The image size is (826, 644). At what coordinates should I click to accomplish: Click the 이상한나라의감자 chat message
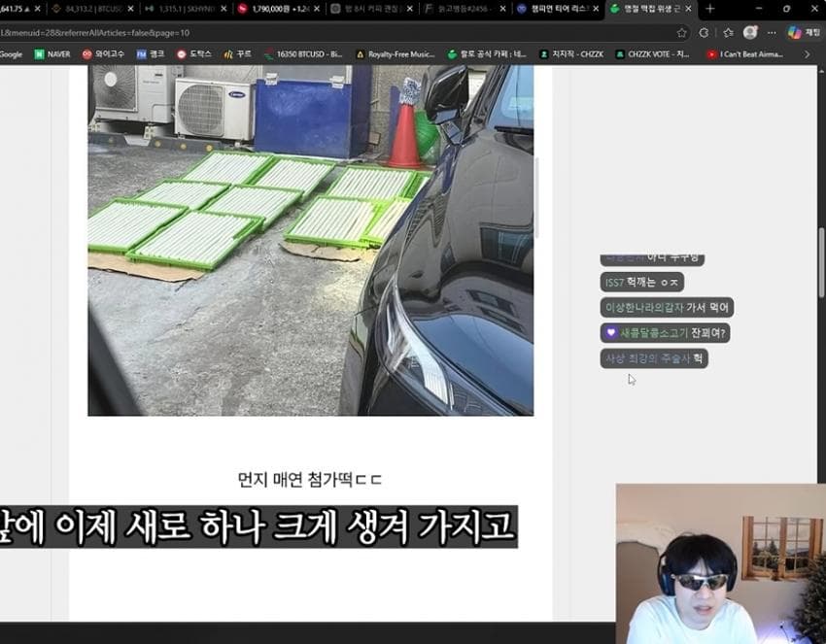coord(667,308)
